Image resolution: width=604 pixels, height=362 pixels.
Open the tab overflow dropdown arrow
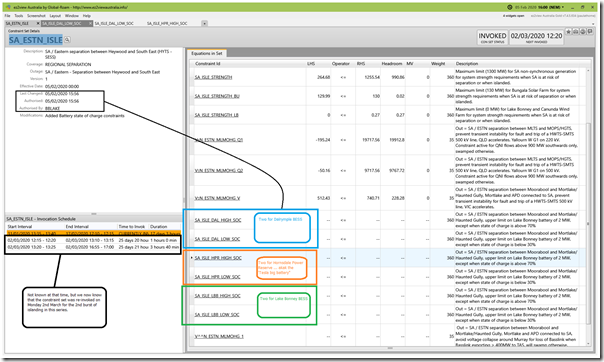tap(205, 23)
